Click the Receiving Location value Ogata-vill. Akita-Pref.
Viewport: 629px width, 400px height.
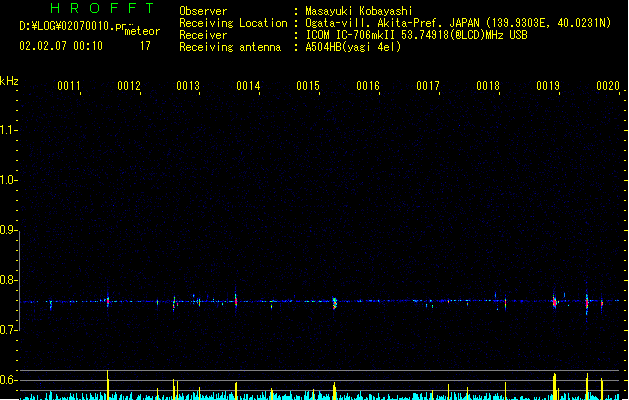coord(392,23)
